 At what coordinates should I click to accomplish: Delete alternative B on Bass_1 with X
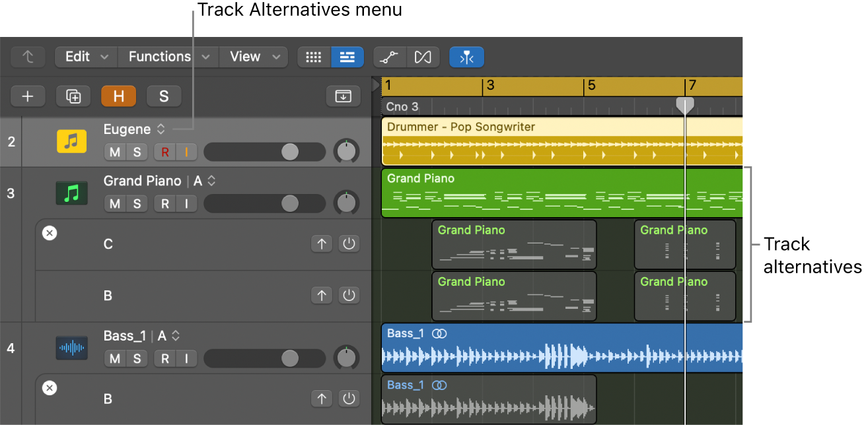click(50, 388)
